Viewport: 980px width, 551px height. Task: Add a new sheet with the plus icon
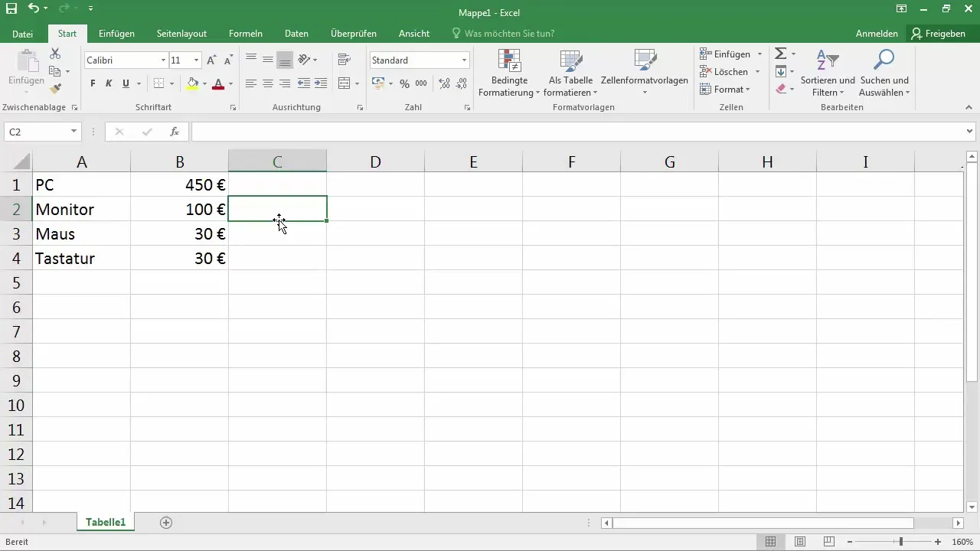point(166,523)
